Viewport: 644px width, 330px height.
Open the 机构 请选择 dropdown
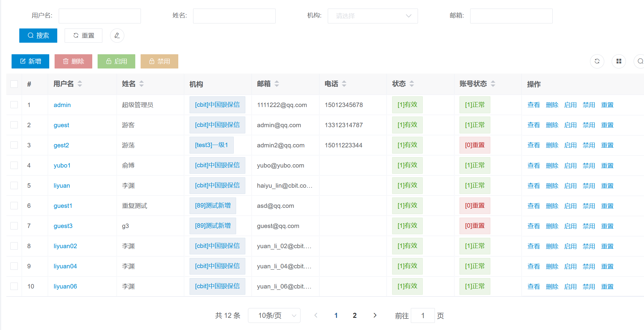point(373,16)
